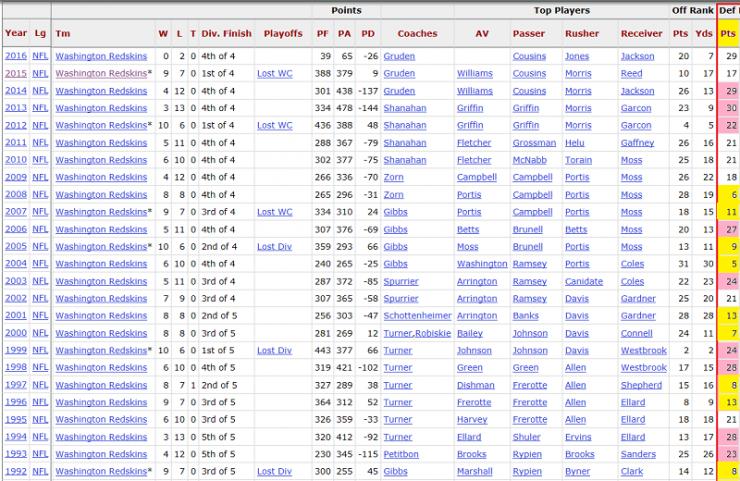Open AV leader Marshall link for 1992
Viewport: 740px width, 481px height.
[475, 472]
